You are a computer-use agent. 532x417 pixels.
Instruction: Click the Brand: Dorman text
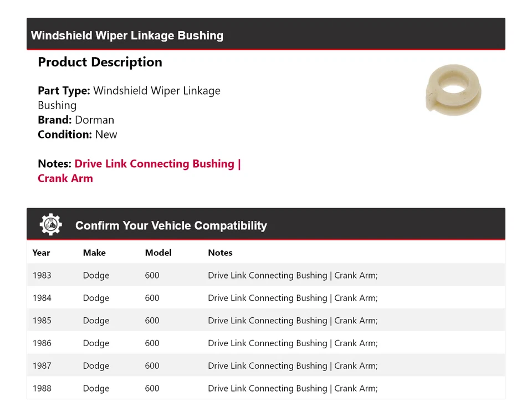point(76,120)
